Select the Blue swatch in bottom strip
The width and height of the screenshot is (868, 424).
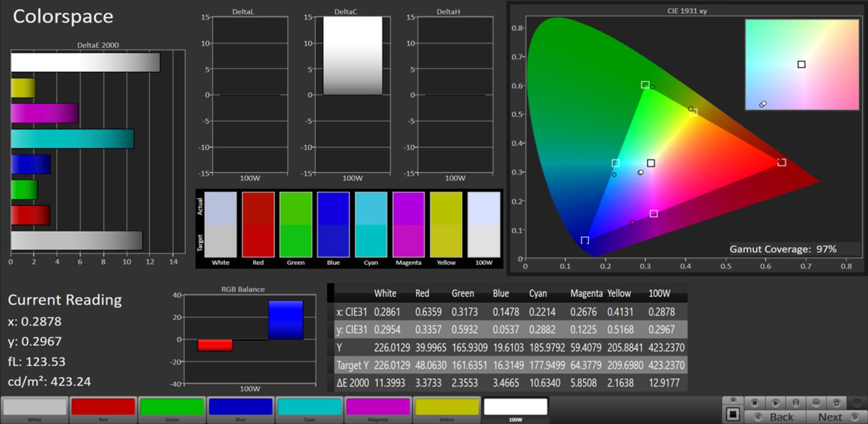pyautogui.click(x=241, y=407)
